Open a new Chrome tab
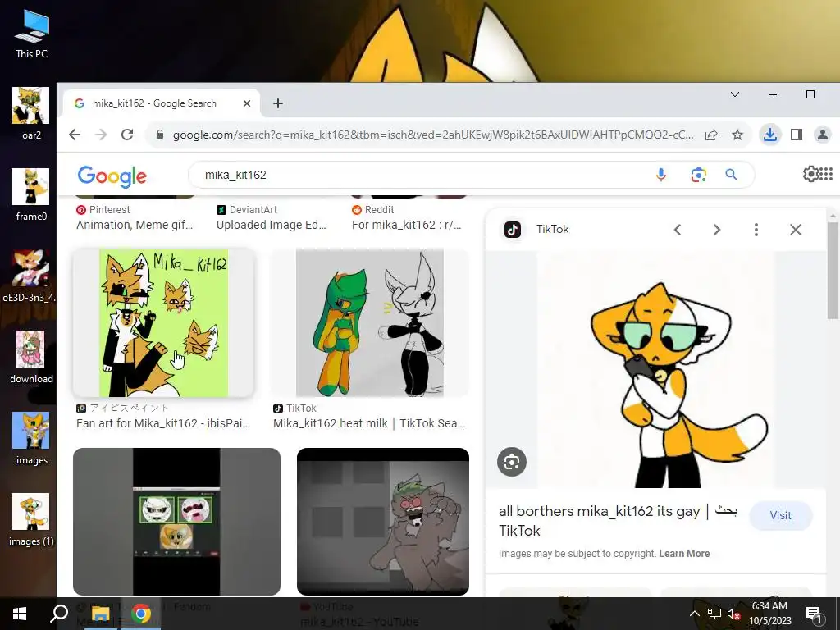The width and height of the screenshot is (840, 630). pos(277,103)
